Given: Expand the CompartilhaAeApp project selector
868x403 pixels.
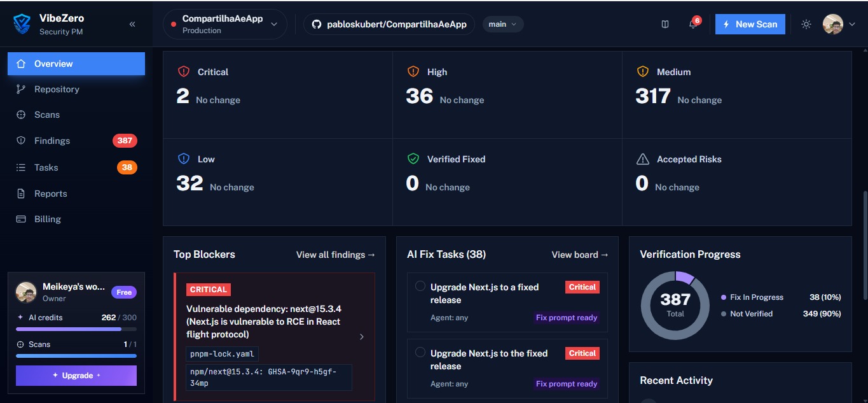Looking at the screenshot, I should [225, 24].
